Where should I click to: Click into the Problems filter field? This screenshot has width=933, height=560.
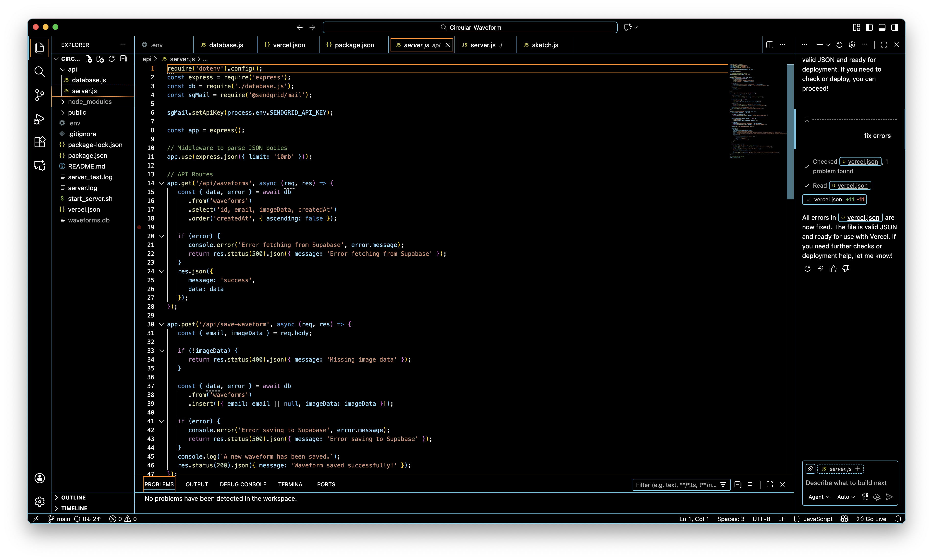(x=675, y=485)
